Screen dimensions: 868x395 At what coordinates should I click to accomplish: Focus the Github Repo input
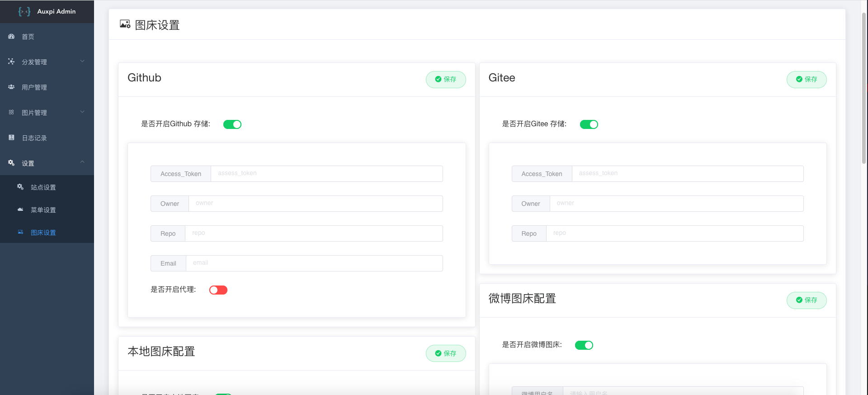(x=314, y=233)
